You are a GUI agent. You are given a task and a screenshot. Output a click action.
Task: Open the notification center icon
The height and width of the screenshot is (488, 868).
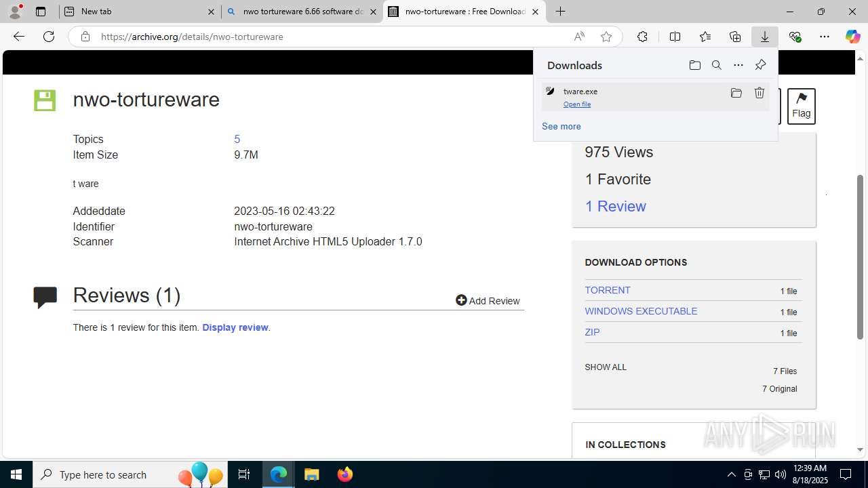point(846,474)
